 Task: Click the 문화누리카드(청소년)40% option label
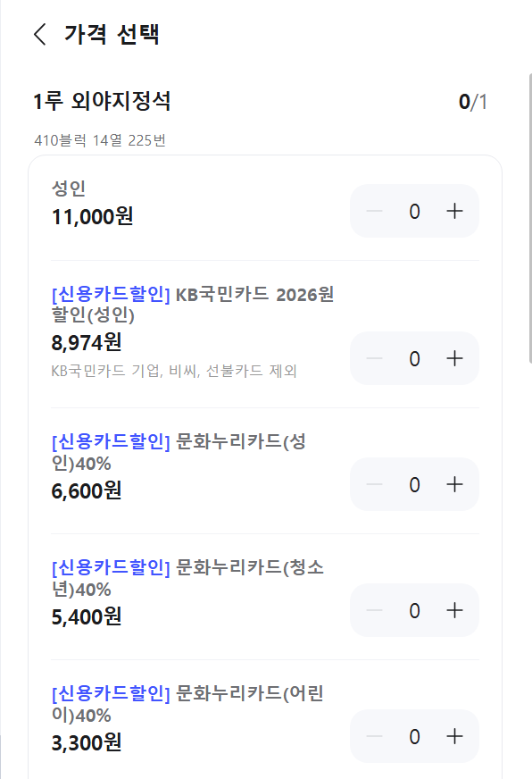pos(187,578)
